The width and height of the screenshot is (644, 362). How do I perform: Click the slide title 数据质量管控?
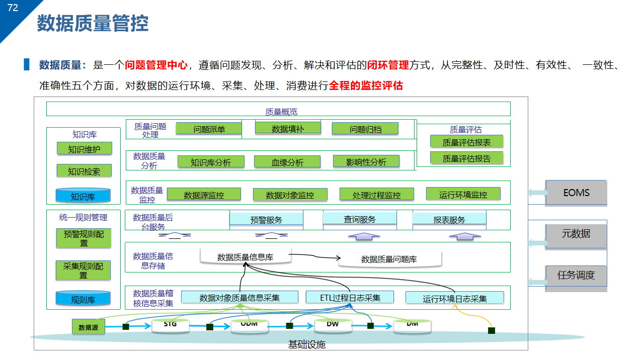tap(93, 24)
